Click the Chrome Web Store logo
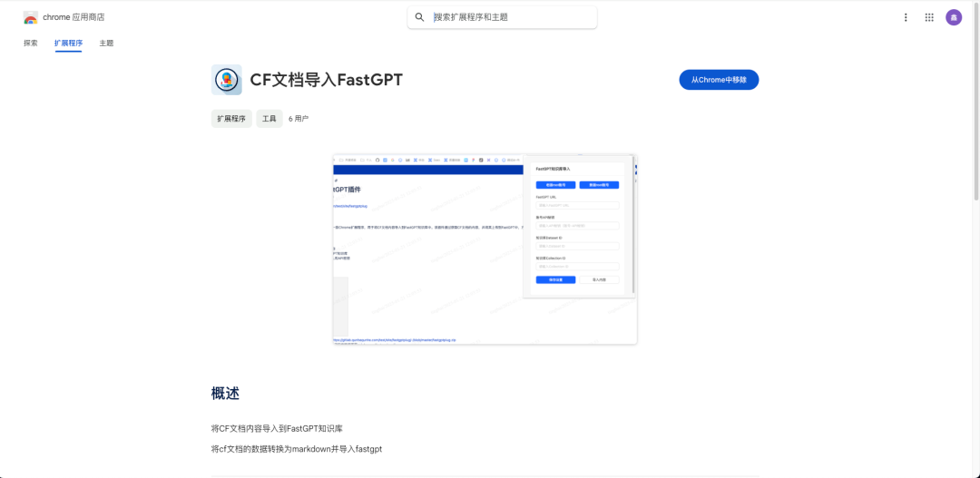Viewport: 980px width, 478px height. coord(31,17)
